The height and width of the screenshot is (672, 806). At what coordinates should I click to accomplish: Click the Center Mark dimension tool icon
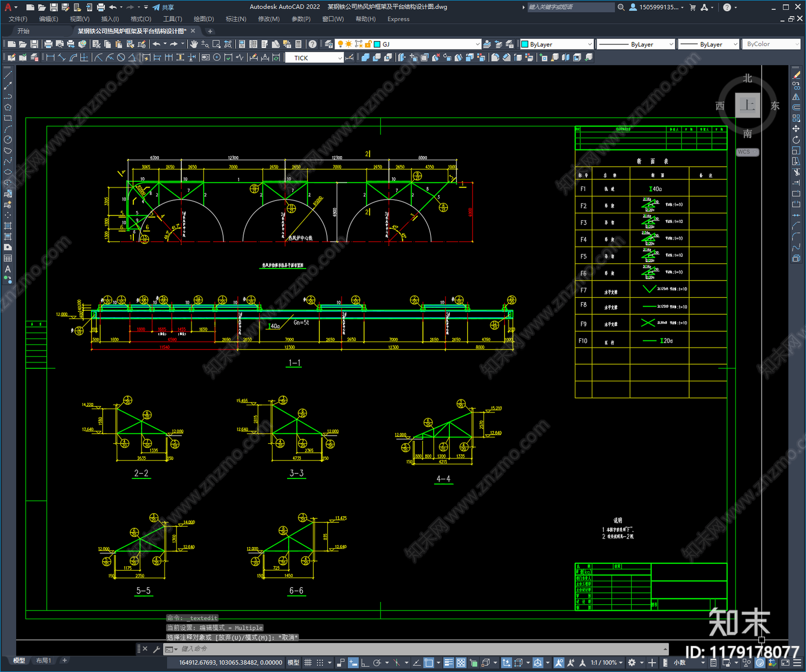(217, 57)
